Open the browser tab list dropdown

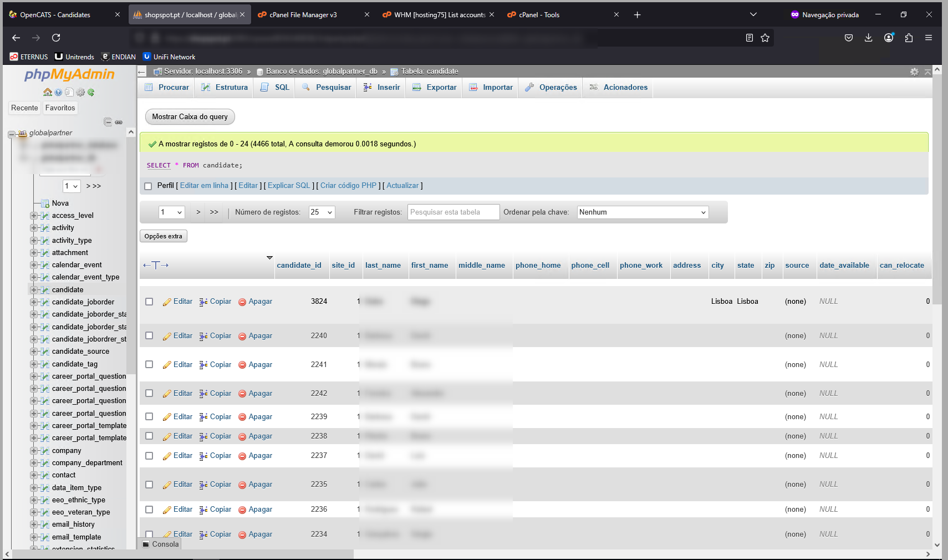pos(753,15)
